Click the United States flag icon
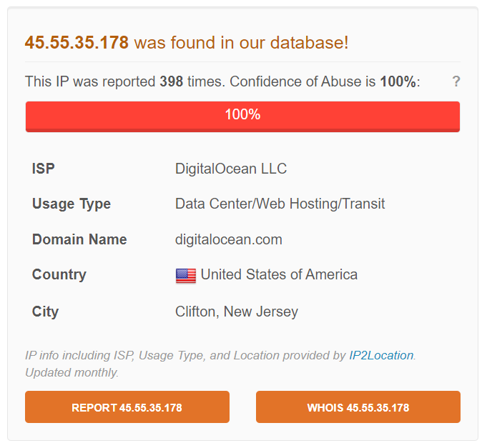Image resolution: width=487 pixels, height=448 pixels. [186, 276]
